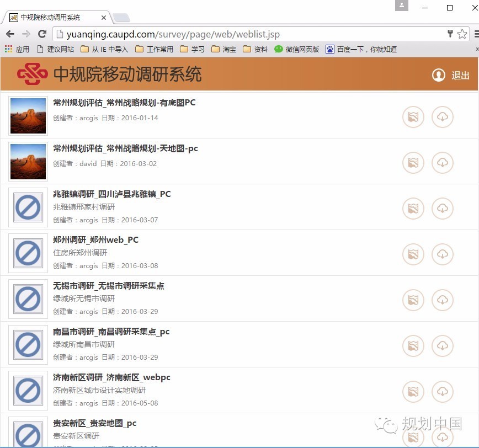
Task: Click placeholder thumbnail of 郑州调研
Action: tap(28, 253)
